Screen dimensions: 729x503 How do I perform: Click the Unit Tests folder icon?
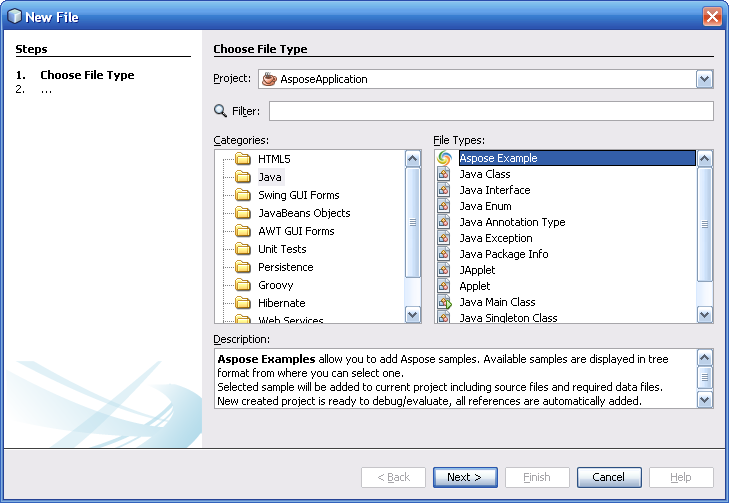(243, 249)
